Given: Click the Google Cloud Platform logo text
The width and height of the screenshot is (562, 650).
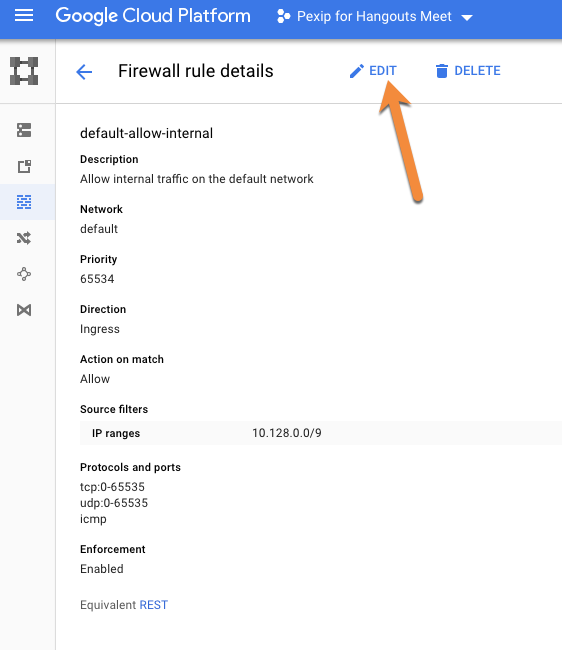Looking at the screenshot, I should click(153, 16).
